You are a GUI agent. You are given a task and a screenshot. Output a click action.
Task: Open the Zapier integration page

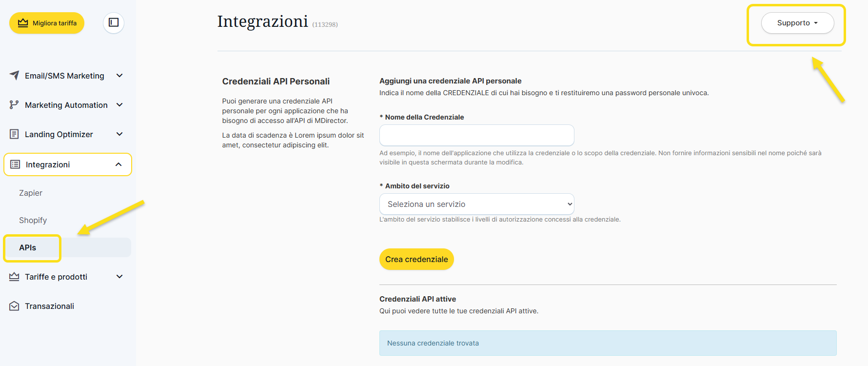pyautogui.click(x=31, y=193)
